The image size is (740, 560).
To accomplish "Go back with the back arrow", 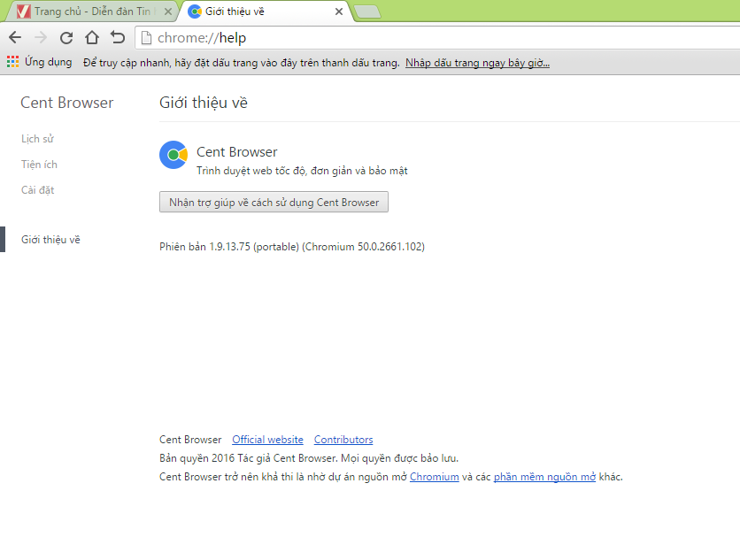I will click(15, 37).
